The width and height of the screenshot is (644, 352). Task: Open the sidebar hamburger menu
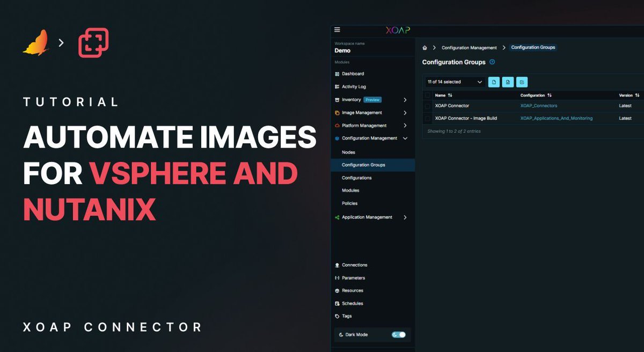click(337, 30)
